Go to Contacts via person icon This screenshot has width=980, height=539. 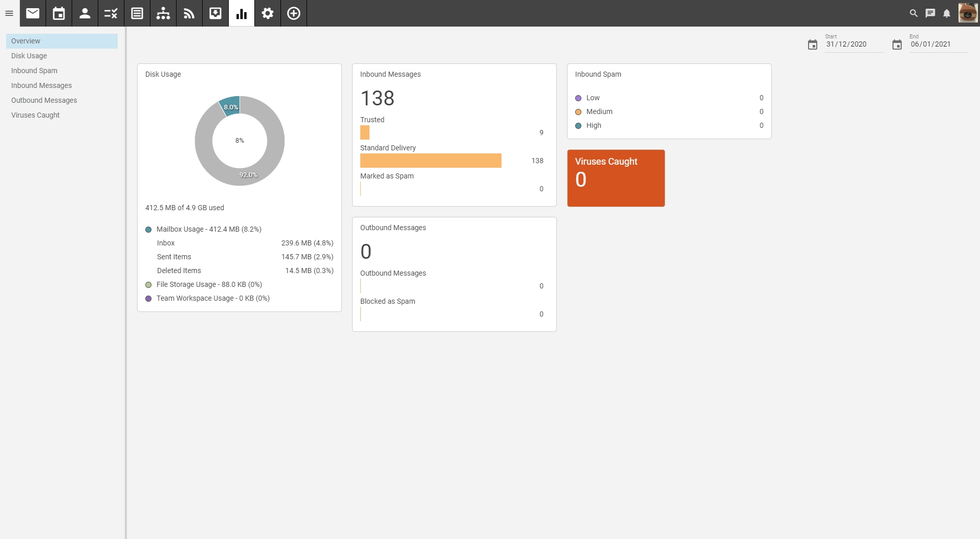[85, 13]
